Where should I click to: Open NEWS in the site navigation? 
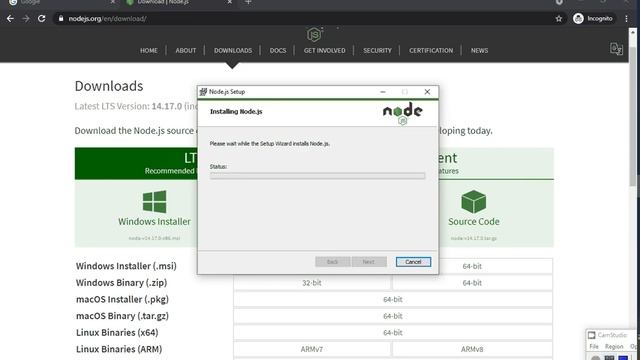pos(480,51)
